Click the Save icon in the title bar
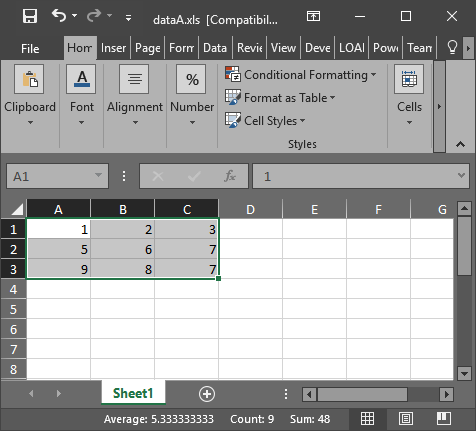This screenshot has width=476, height=431. point(30,16)
